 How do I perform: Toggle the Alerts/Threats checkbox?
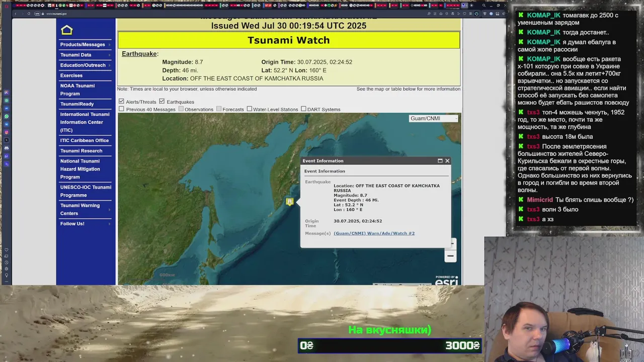[121, 102]
